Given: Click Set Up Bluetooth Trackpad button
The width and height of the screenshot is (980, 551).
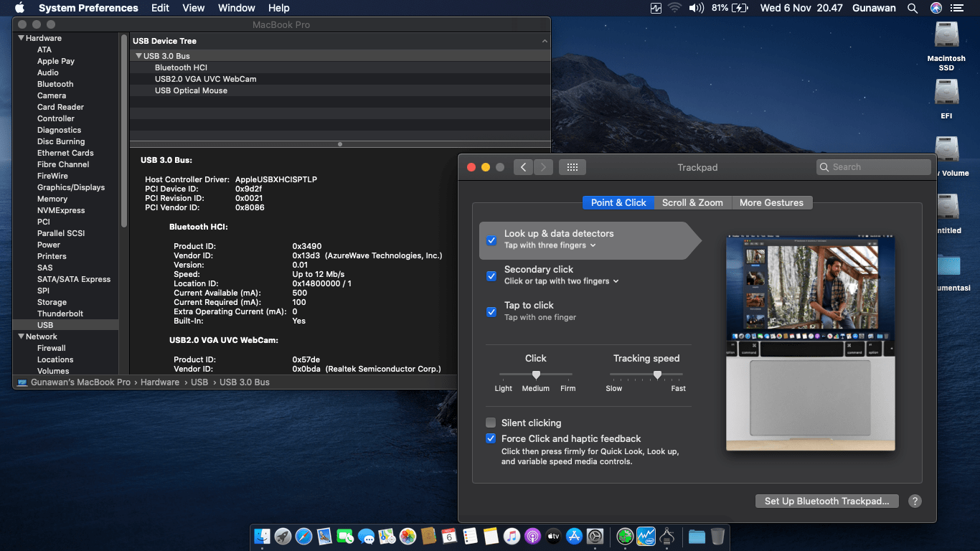Looking at the screenshot, I should pyautogui.click(x=826, y=501).
